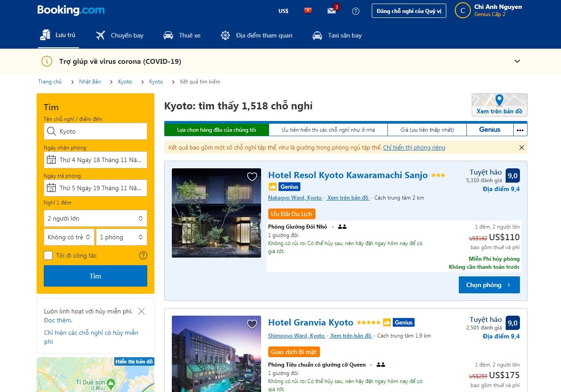Click the check-out calendar icon
561x392 pixels.
[x=51, y=188]
